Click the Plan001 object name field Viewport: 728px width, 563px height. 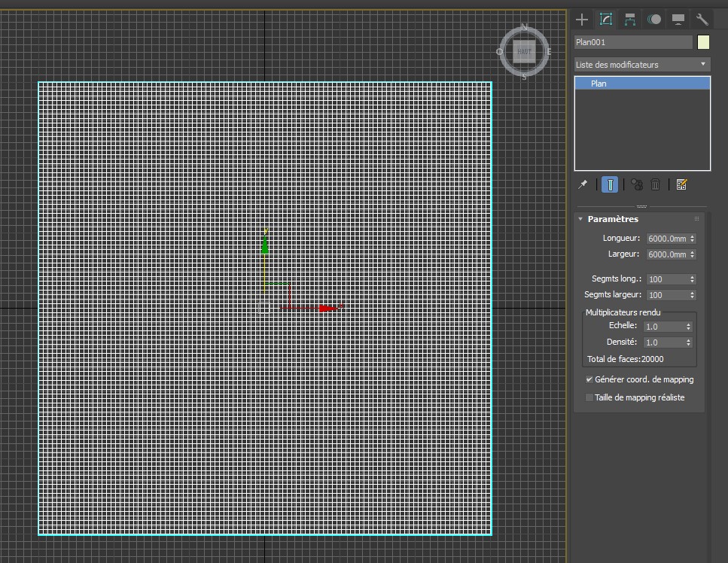pos(632,42)
